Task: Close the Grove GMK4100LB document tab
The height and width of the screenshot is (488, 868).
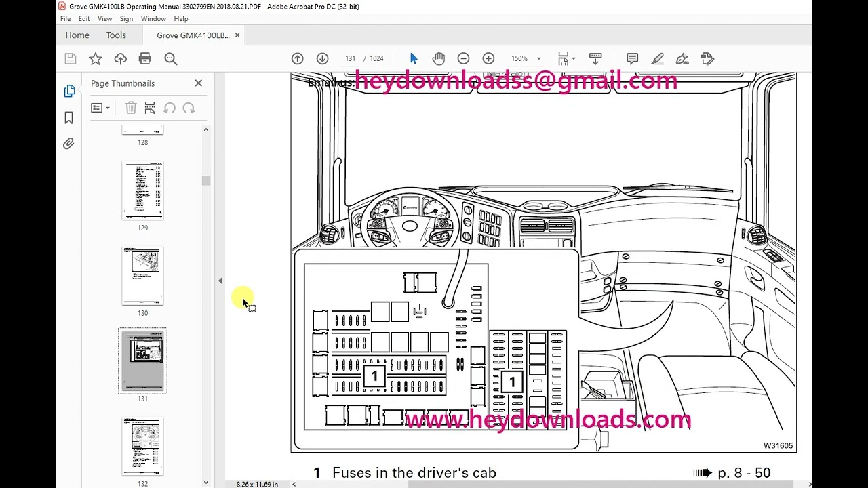Action: 237,35
